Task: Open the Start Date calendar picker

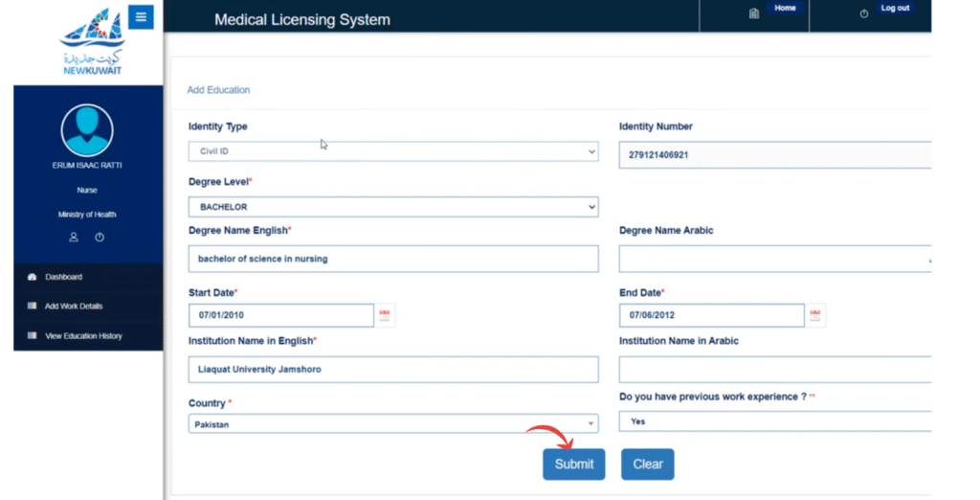Action: (386, 315)
